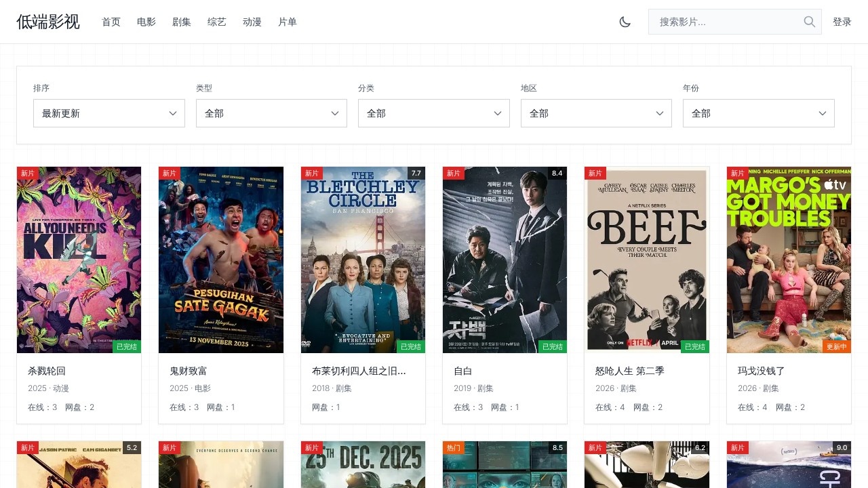Click the 8.4 rating badge on the 自白 poster
The height and width of the screenshot is (488, 868).
[557, 174]
